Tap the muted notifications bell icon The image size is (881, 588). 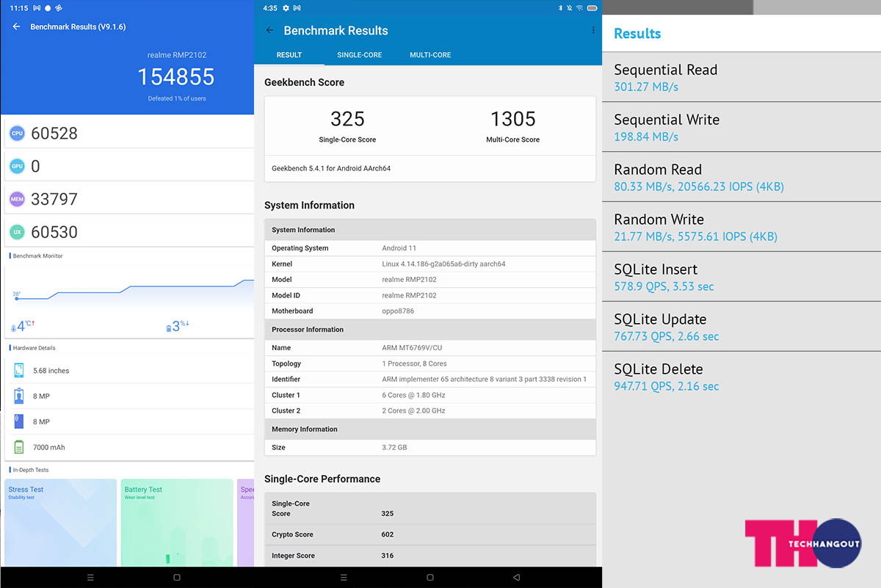[x=569, y=7]
